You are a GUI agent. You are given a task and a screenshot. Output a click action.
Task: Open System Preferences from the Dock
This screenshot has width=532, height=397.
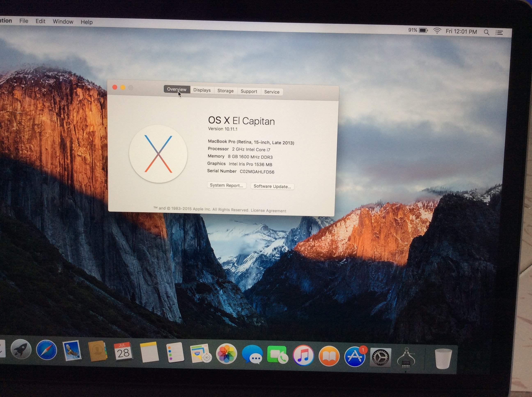(380, 357)
